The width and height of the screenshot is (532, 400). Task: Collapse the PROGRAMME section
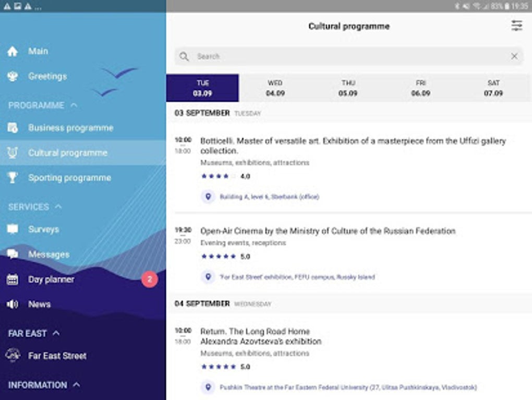point(74,105)
